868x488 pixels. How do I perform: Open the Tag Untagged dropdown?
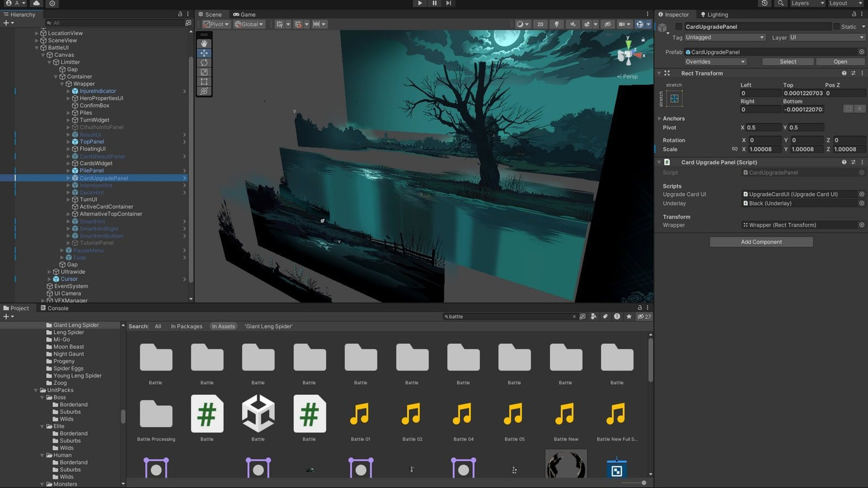(x=725, y=38)
